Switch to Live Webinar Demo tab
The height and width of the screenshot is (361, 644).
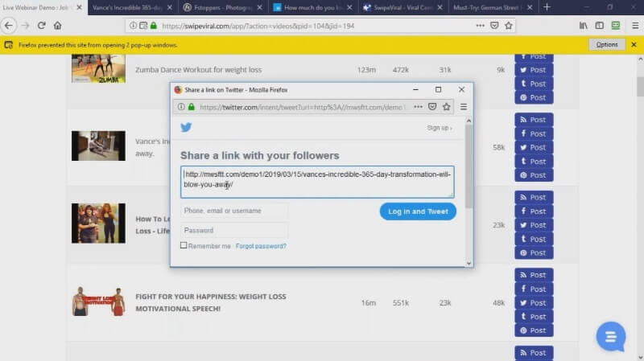coord(36,7)
